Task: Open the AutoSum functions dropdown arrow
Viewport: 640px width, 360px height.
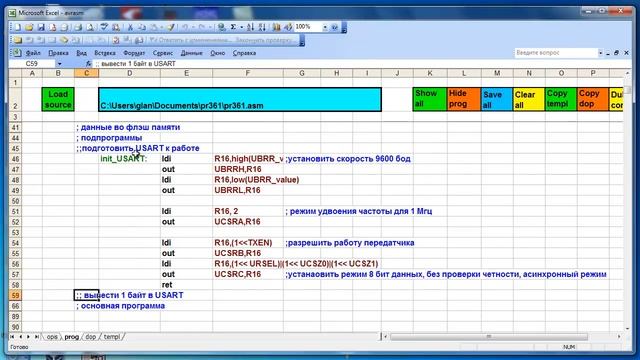Action: point(241,27)
